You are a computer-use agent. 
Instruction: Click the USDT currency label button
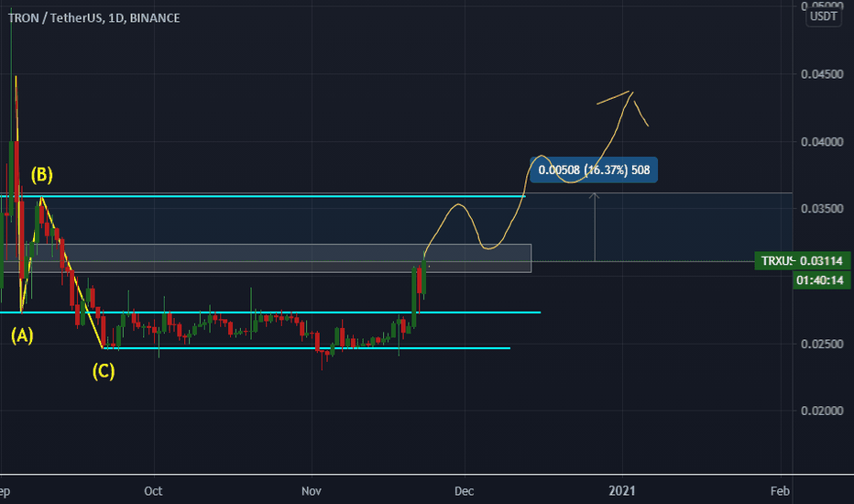(x=823, y=16)
